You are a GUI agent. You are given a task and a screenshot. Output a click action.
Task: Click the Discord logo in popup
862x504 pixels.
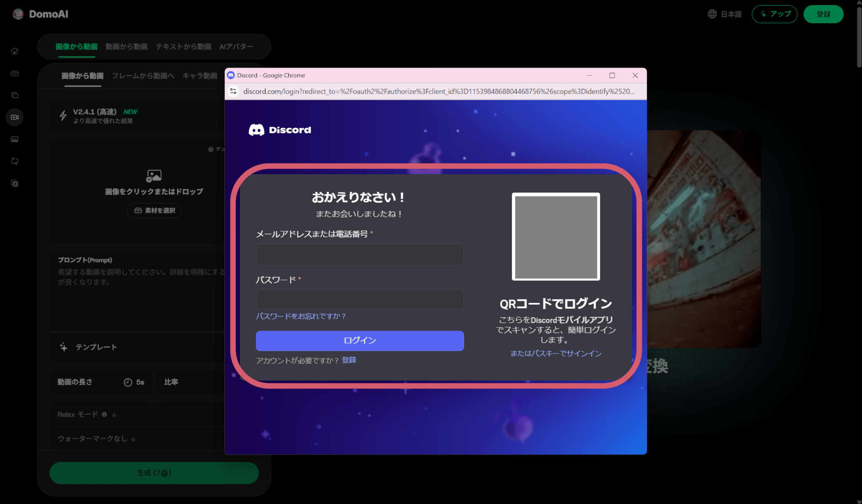coord(280,130)
